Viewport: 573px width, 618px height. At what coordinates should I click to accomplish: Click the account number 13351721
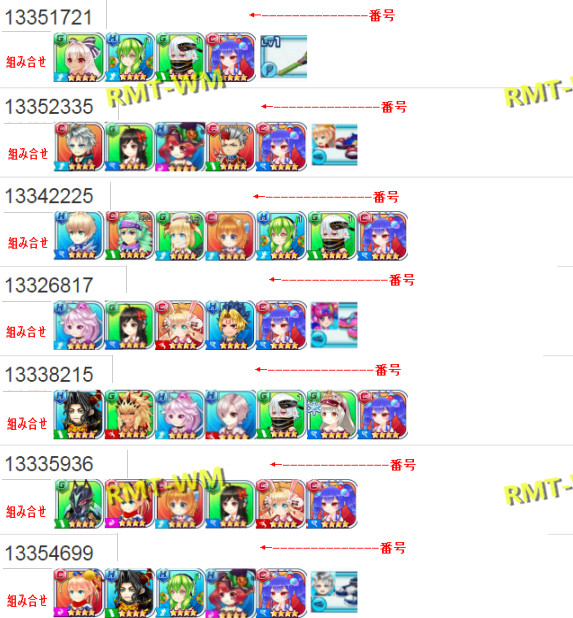pyautogui.click(x=48, y=17)
